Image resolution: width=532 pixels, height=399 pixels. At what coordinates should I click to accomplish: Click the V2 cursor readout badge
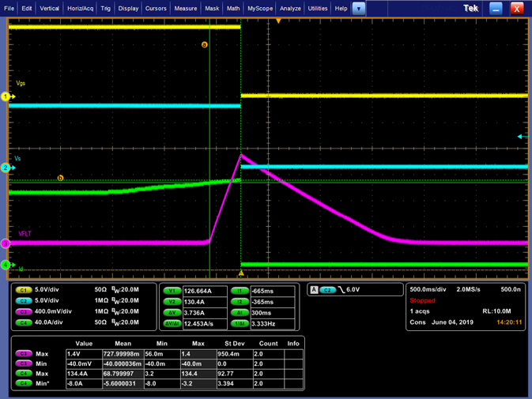(172, 302)
